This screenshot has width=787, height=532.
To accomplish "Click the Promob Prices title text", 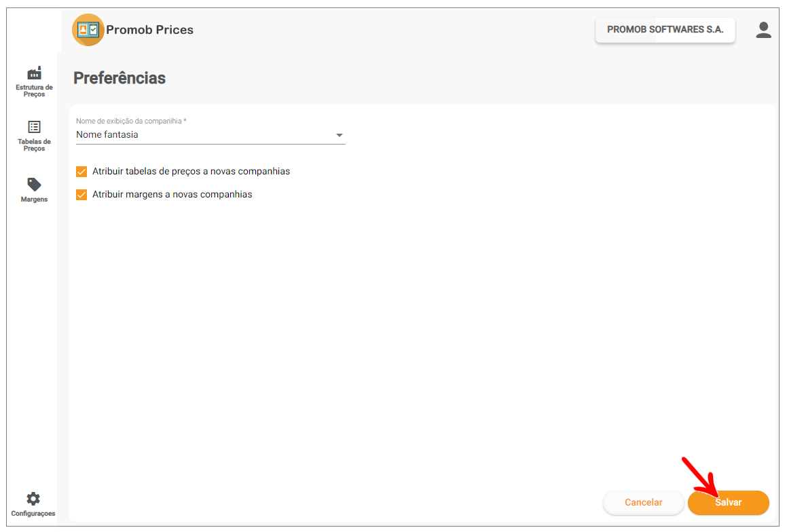I will (149, 30).
